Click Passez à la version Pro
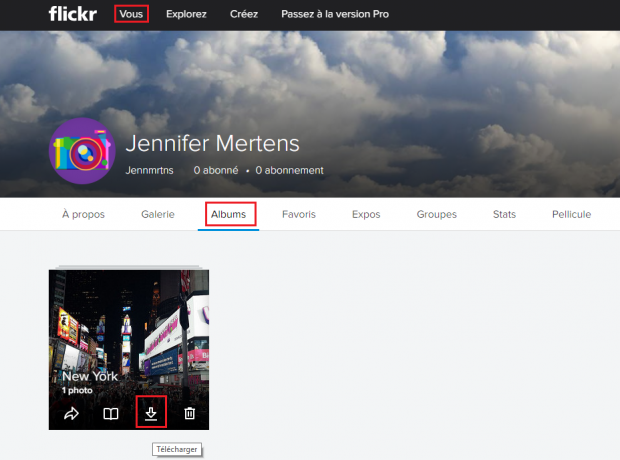The width and height of the screenshot is (620, 460). click(x=335, y=14)
